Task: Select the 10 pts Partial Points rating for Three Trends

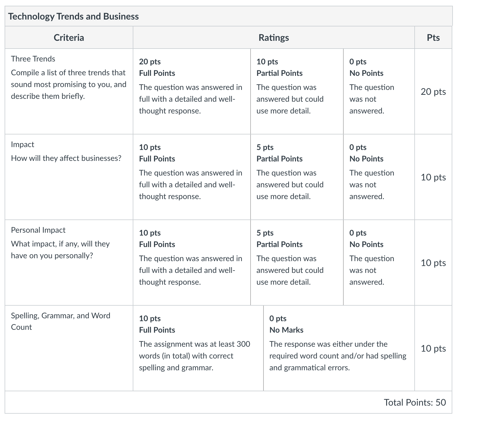Action: coord(297,91)
